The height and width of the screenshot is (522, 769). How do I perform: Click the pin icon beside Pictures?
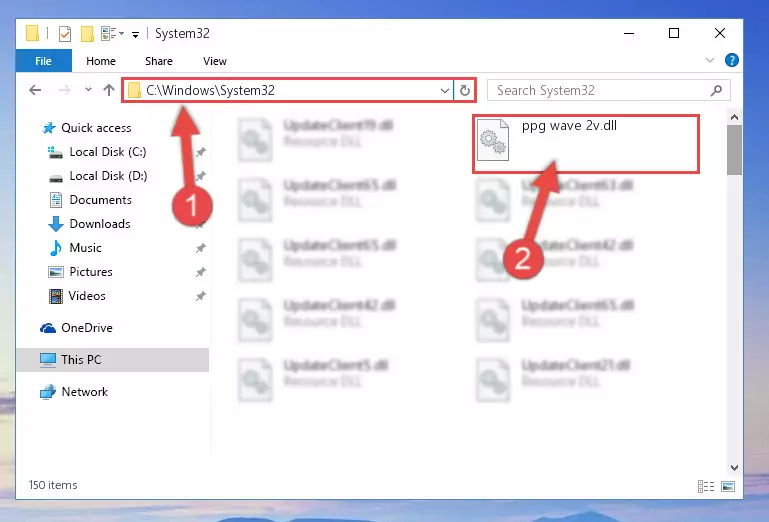pyautogui.click(x=201, y=272)
